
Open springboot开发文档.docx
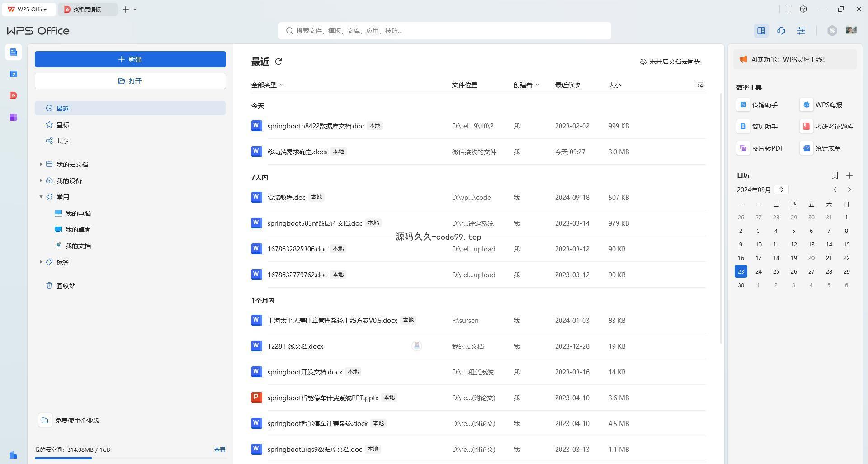click(x=305, y=372)
